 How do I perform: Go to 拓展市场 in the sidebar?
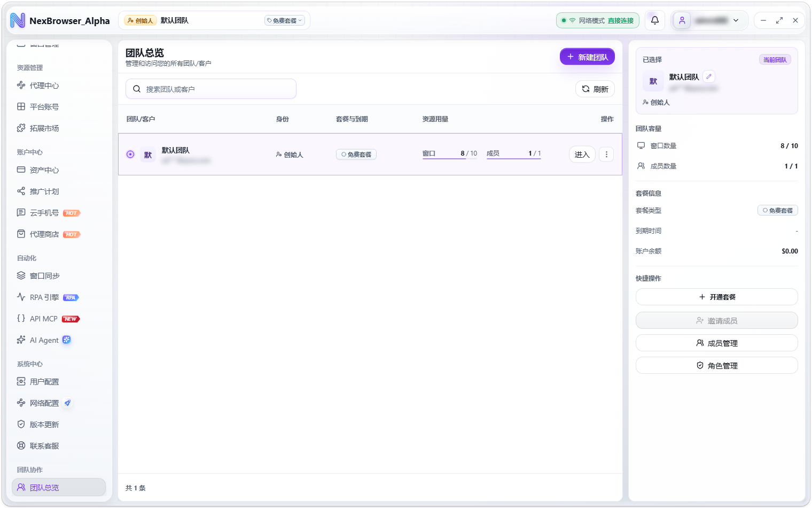pyautogui.click(x=59, y=128)
